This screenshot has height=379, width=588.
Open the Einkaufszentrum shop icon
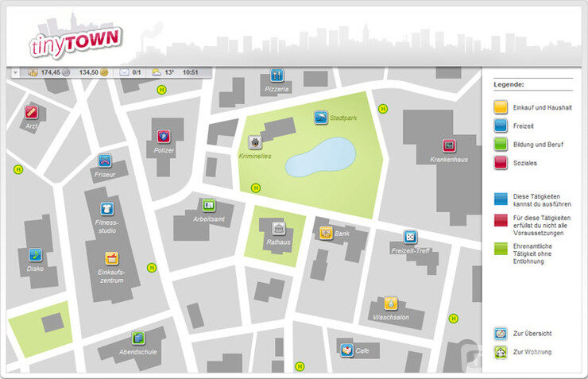pos(112,258)
